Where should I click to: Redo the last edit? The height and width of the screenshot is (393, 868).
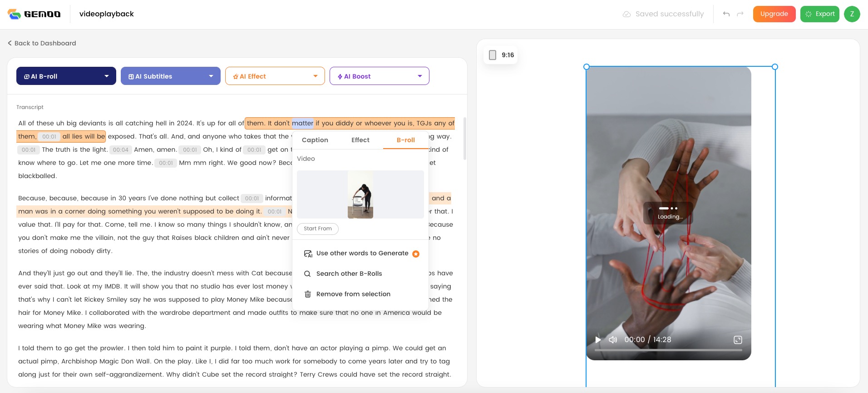coord(740,14)
